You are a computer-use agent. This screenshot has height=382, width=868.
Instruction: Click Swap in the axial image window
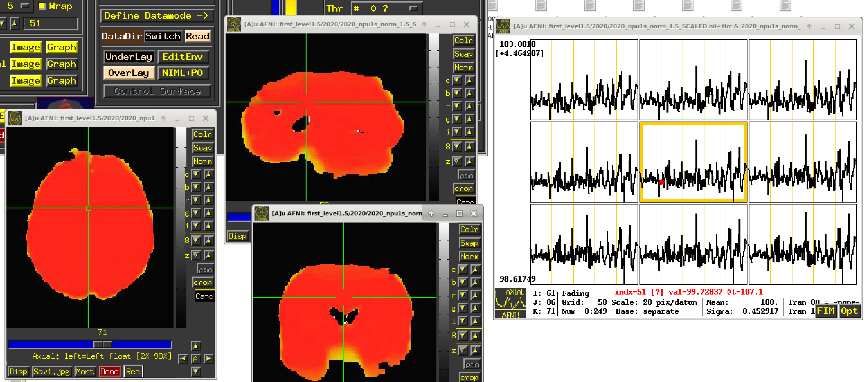click(202, 148)
